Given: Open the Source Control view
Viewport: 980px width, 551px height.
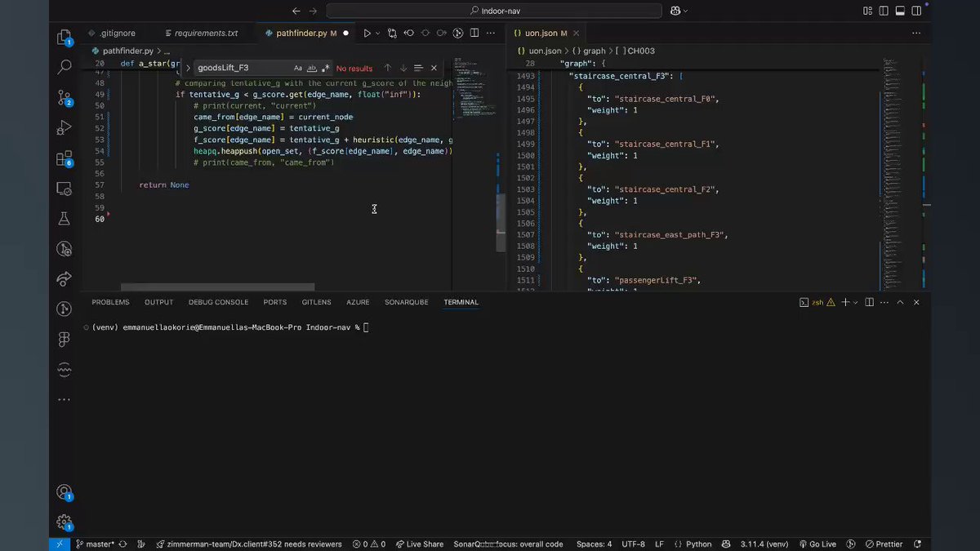Looking at the screenshot, I should 65,98.
